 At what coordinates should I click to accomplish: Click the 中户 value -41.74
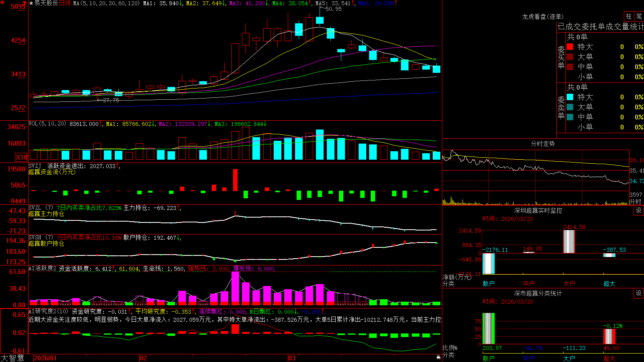pos(533,348)
